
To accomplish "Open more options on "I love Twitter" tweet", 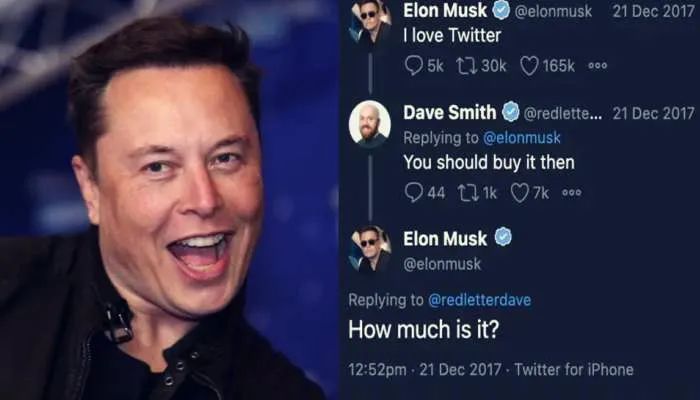I will tap(597, 66).
